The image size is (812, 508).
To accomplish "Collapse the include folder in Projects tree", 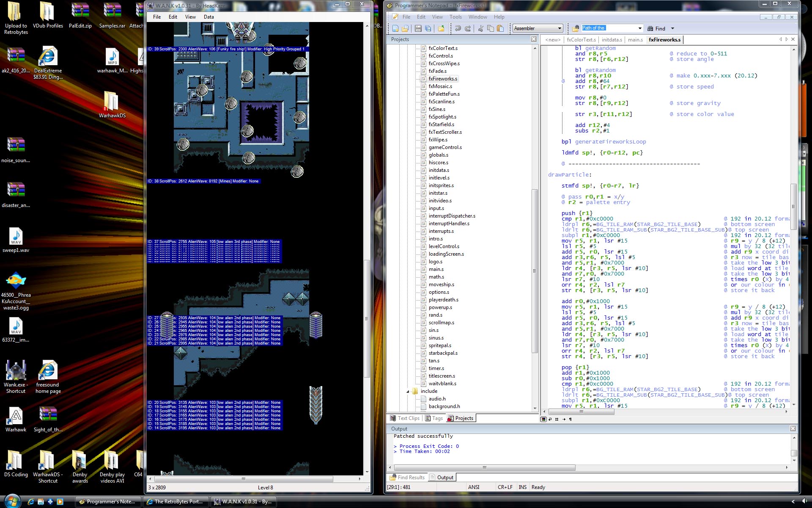I will 408,391.
